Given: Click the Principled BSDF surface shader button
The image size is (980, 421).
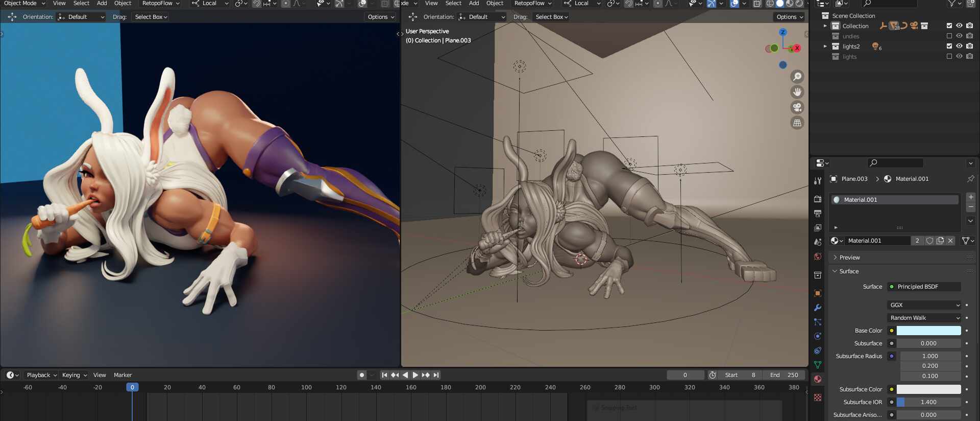Looking at the screenshot, I should pyautogui.click(x=924, y=287).
